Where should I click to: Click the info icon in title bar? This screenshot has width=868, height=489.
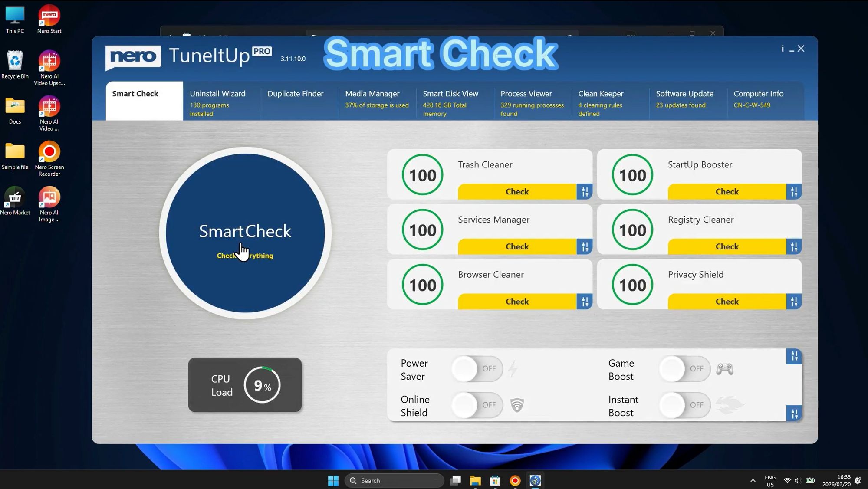[x=782, y=49]
